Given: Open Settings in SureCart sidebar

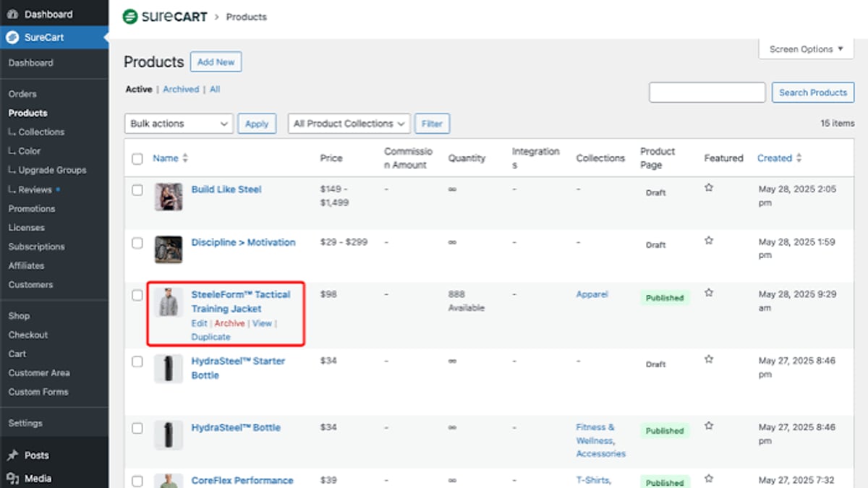Looking at the screenshot, I should (x=25, y=423).
